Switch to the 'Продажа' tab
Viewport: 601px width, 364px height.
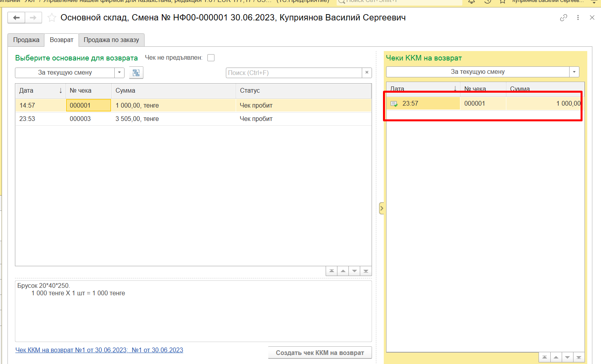26,40
